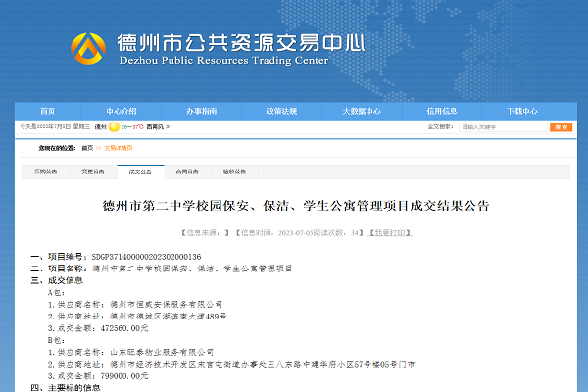This screenshot has width=588, height=392.
Task: Open the 大数据中心 navigation item
Action: click(362, 111)
